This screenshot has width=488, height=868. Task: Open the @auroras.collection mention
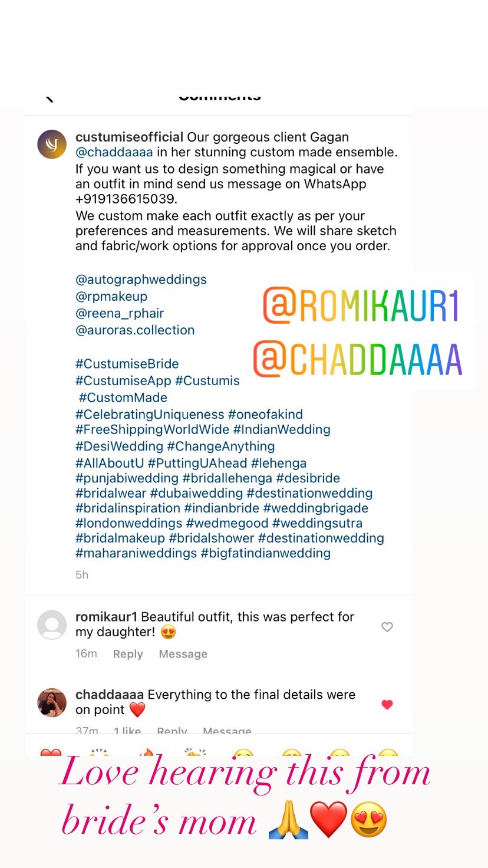(x=135, y=330)
